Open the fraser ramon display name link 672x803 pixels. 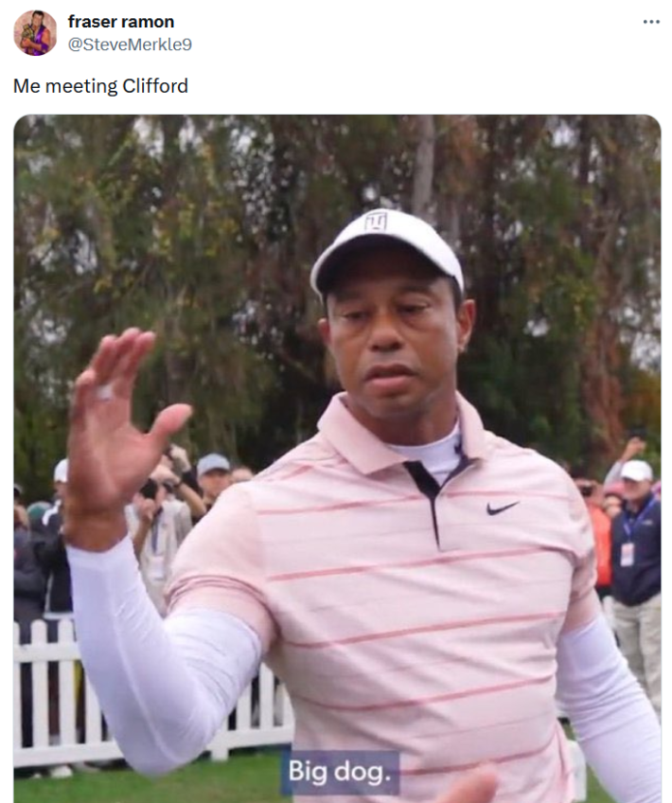pyautogui.click(x=121, y=22)
